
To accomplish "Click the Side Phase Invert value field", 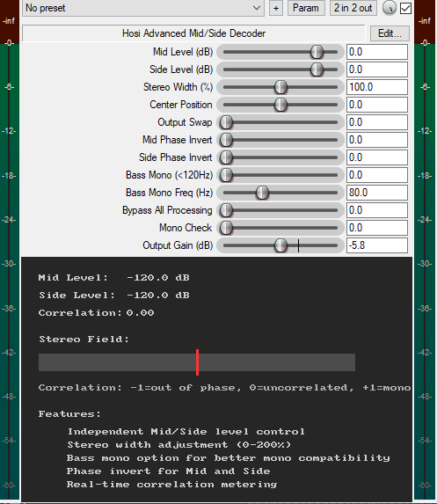I will 377,157.
